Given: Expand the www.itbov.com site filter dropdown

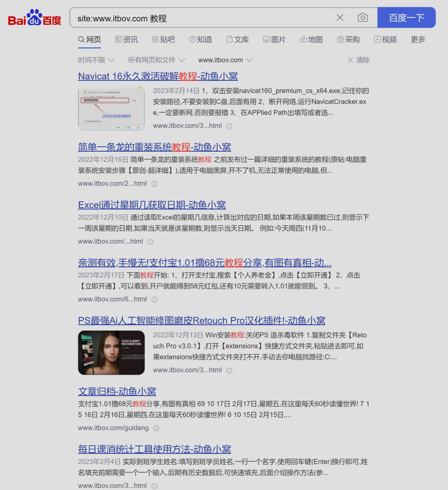Looking at the screenshot, I should (x=225, y=60).
